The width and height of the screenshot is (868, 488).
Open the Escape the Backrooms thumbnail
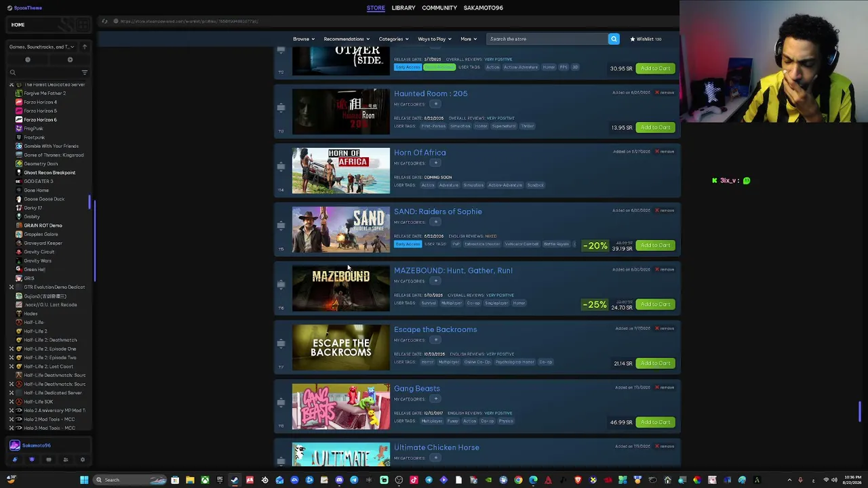pos(341,348)
